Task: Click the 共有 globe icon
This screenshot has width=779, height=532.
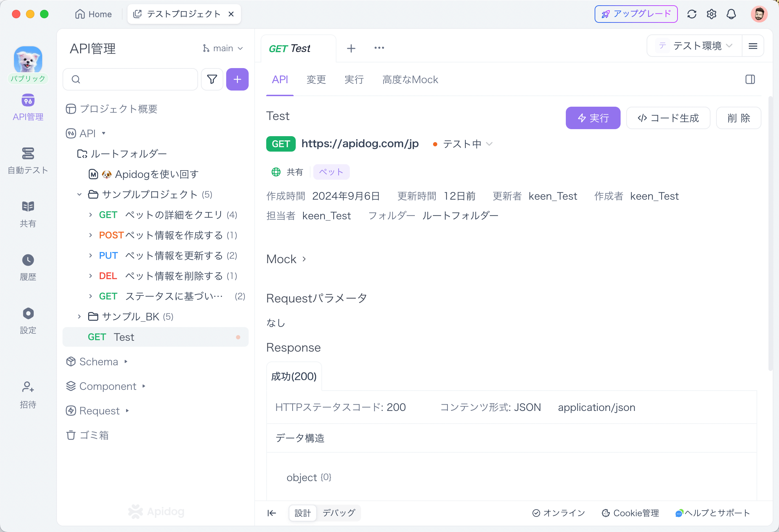Action: point(276,172)
